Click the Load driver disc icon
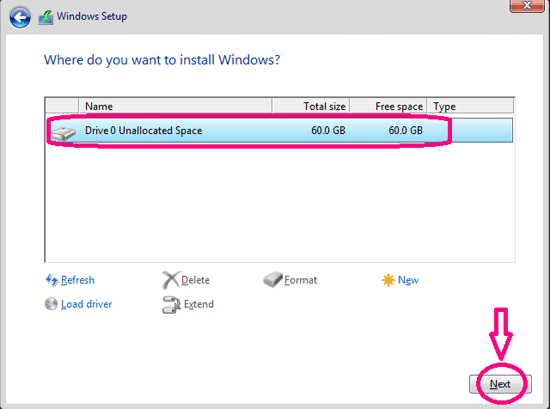 click(51, 304)
